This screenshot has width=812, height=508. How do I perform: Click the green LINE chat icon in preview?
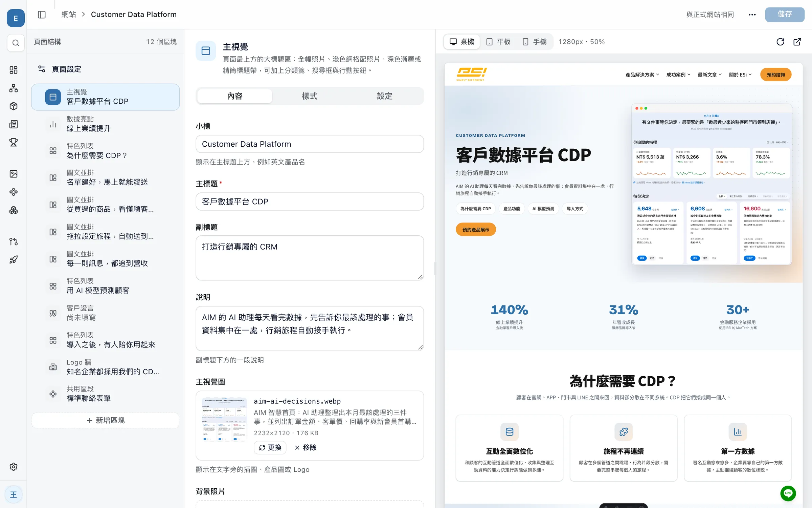[788, 493]
